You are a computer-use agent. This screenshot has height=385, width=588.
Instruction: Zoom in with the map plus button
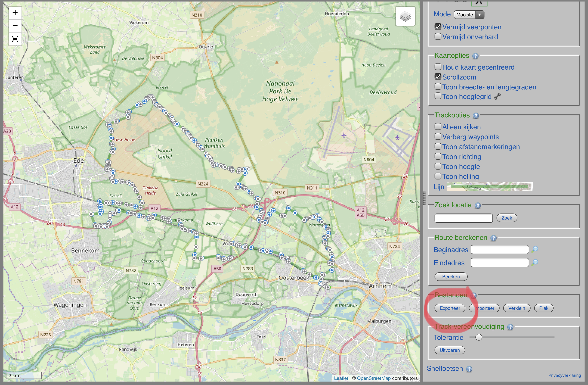(x=15, y=13)
